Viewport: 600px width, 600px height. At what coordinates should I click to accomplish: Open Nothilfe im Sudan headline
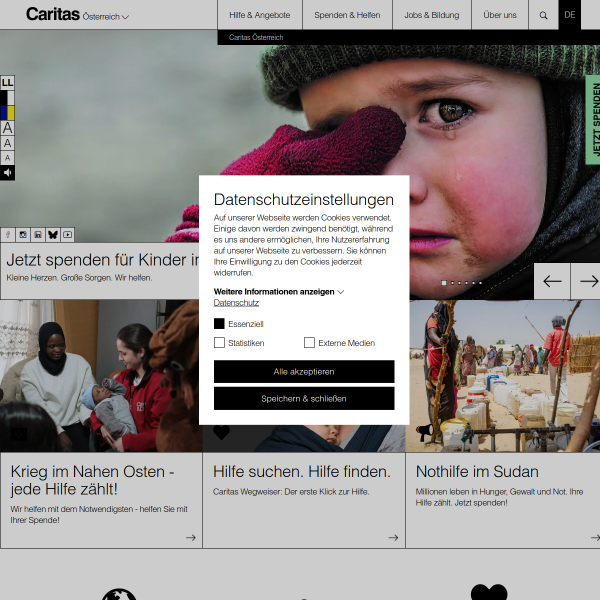tap(477, 471)
